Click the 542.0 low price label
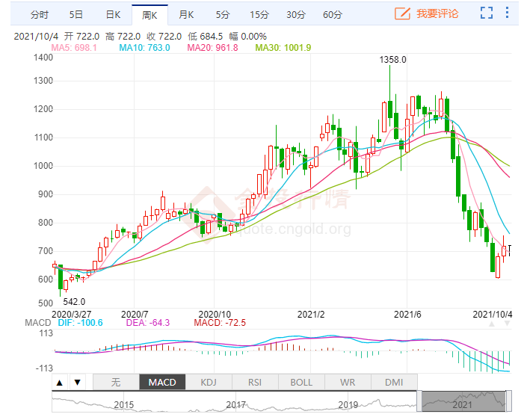 point(74,302)
